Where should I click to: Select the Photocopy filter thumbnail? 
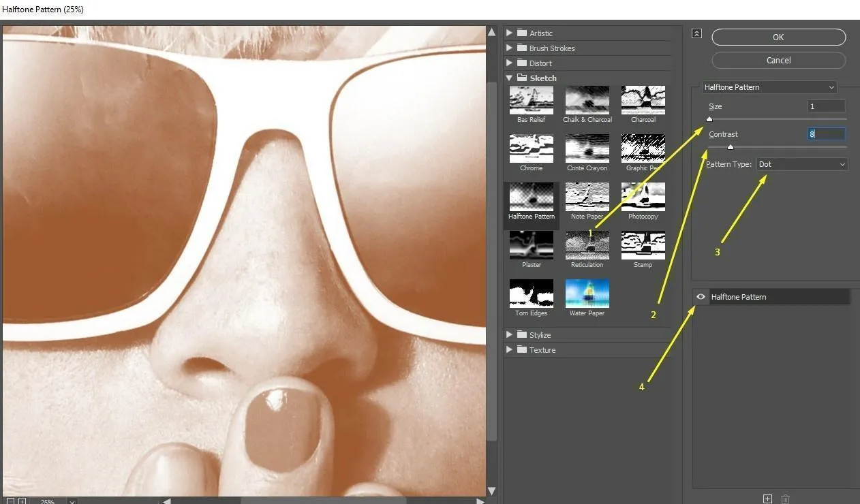pyautogui.click(x=643, y=198)
